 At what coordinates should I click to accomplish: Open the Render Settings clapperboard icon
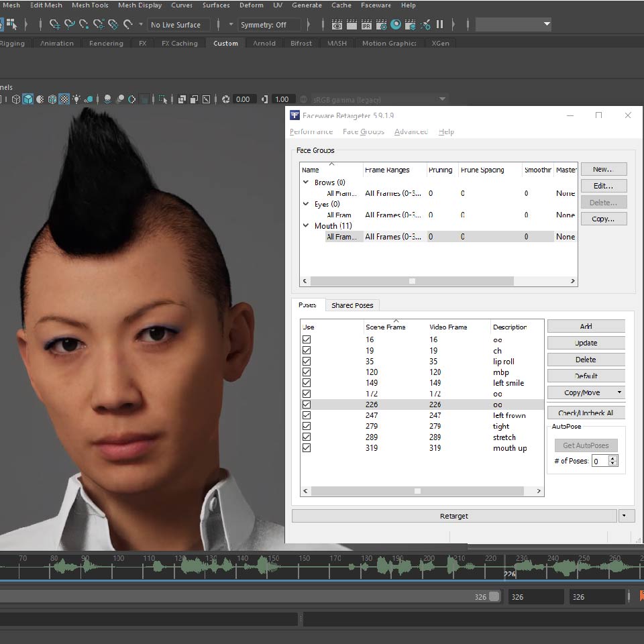point(381,25)
